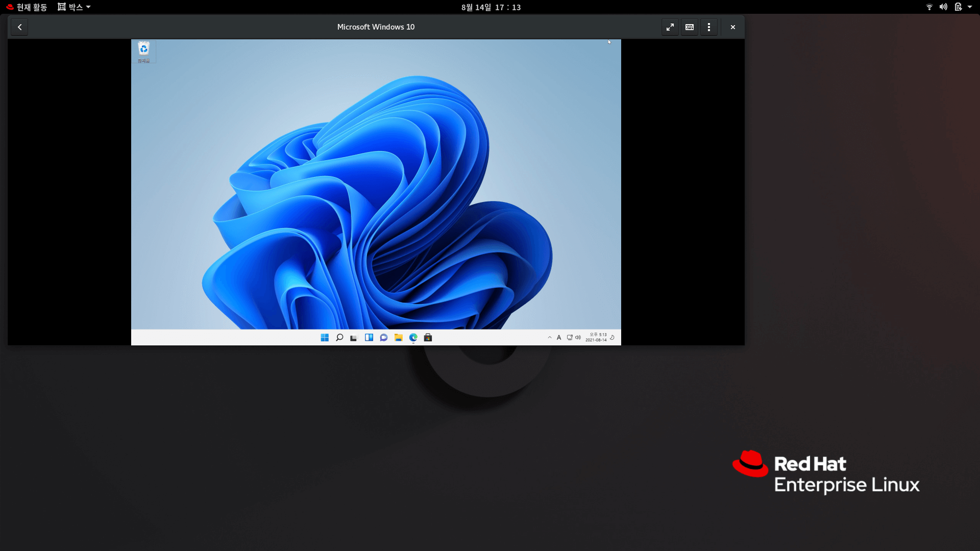Open the send keyboard shortcuts menu

[x=689, y=27]
